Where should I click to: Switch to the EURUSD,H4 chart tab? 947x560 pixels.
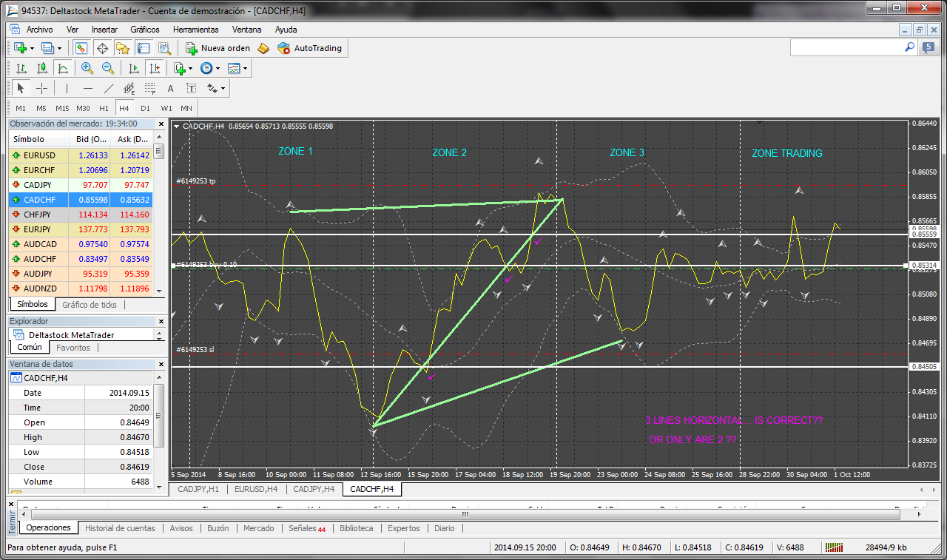(x=256, y=489)
